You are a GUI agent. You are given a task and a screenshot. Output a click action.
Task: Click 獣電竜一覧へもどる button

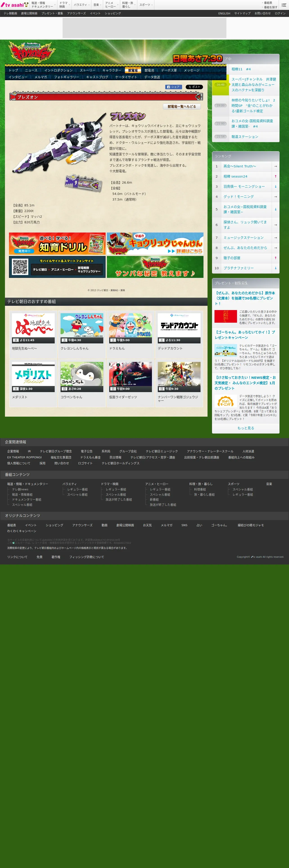(182, 107)
